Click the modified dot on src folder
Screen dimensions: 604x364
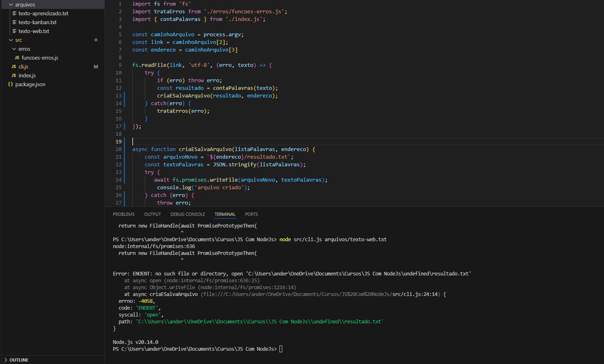click(96, 40)
